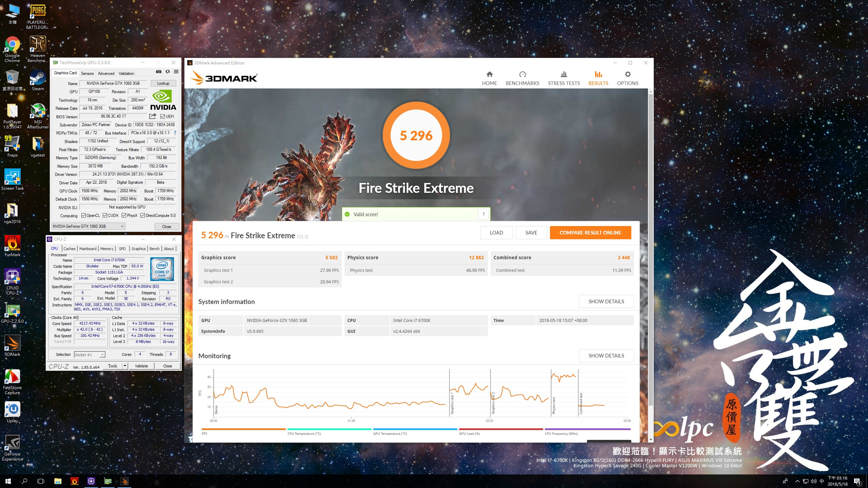The height and width of the screenshot is (488, 868).
Task: Open File Explorer from the taskbar
Action: [x=58, y=481]
